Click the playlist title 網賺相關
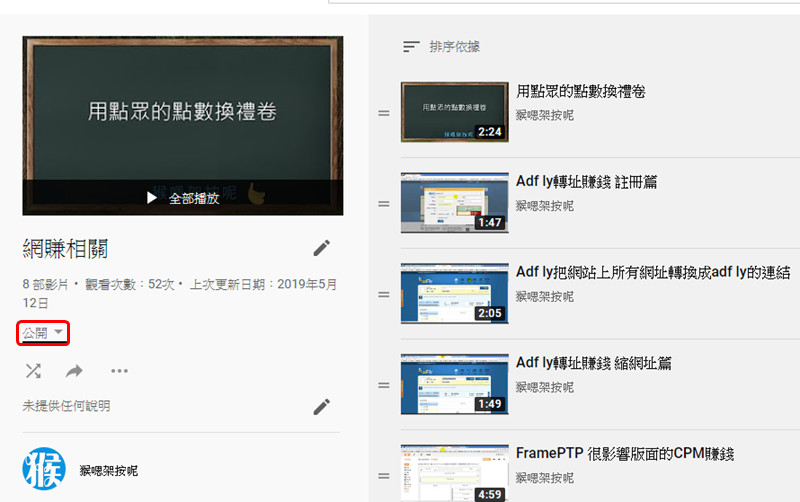The width and height of the screenshot is (800, 502). click(65, 249)
